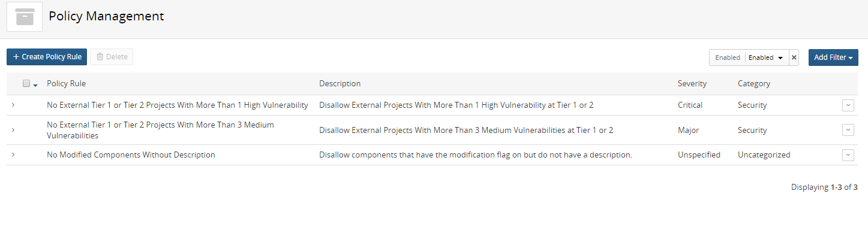The image size is (868, 236).
Task: Expand the No Modified Components row
Action: point(13,155)
